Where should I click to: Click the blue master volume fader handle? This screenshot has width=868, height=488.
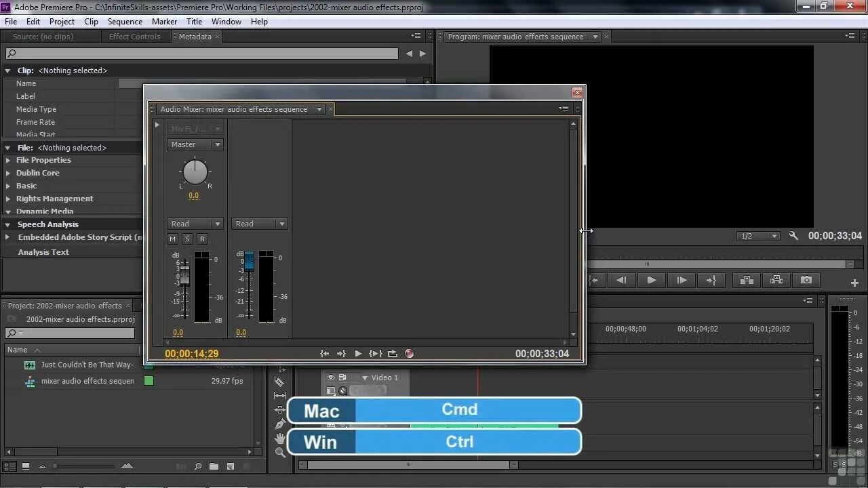pos(249,260)
